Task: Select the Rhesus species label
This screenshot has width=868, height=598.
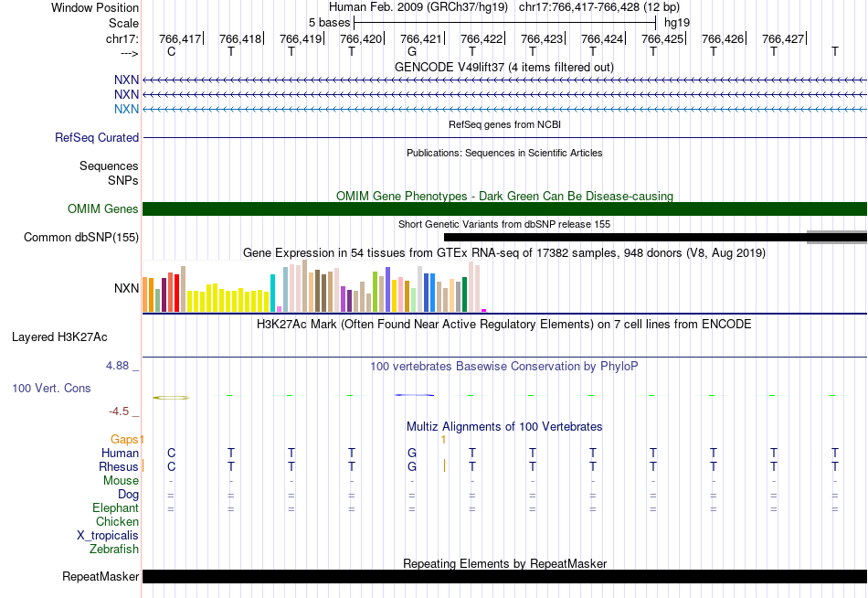Action: click(119, 466)
